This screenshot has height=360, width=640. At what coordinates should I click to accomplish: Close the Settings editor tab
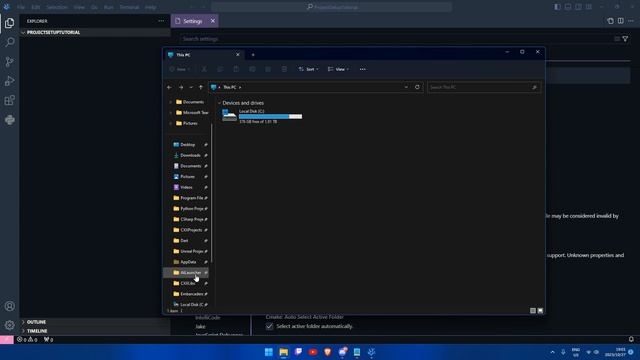point(213,21)
